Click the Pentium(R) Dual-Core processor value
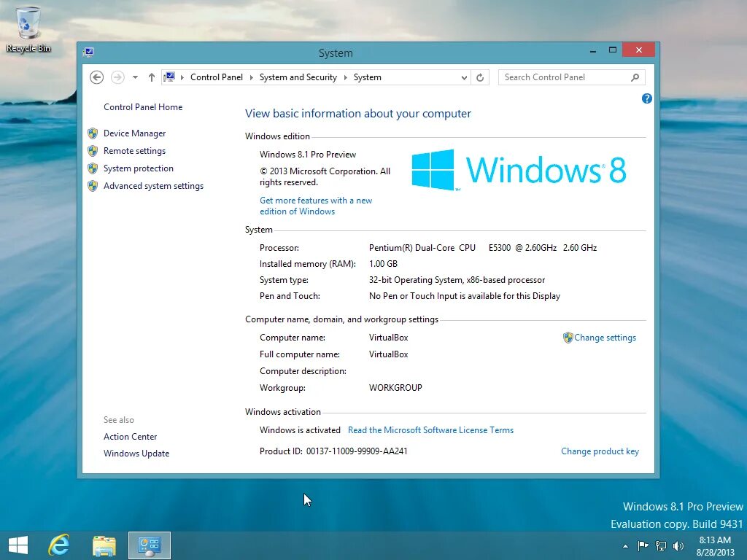Image resolution: width=747 pixels, height=560 pixels. (483, 248)
